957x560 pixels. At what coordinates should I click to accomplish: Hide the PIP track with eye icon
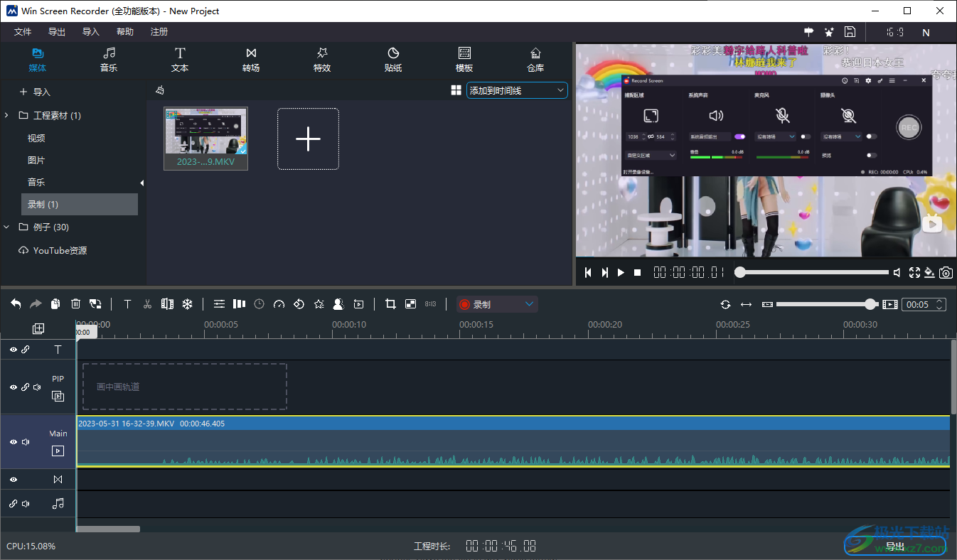(14, 387)
